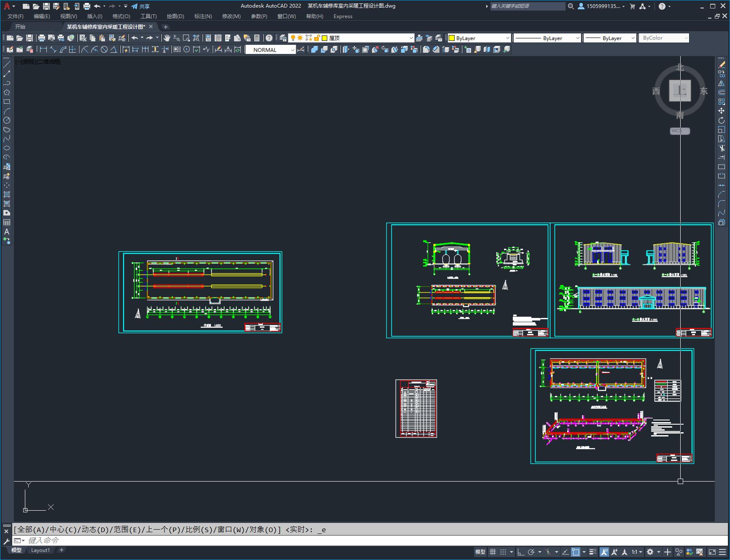Switch to the 开始 tab
This screenshot has width=730, height=560.
tap(20, 27)
